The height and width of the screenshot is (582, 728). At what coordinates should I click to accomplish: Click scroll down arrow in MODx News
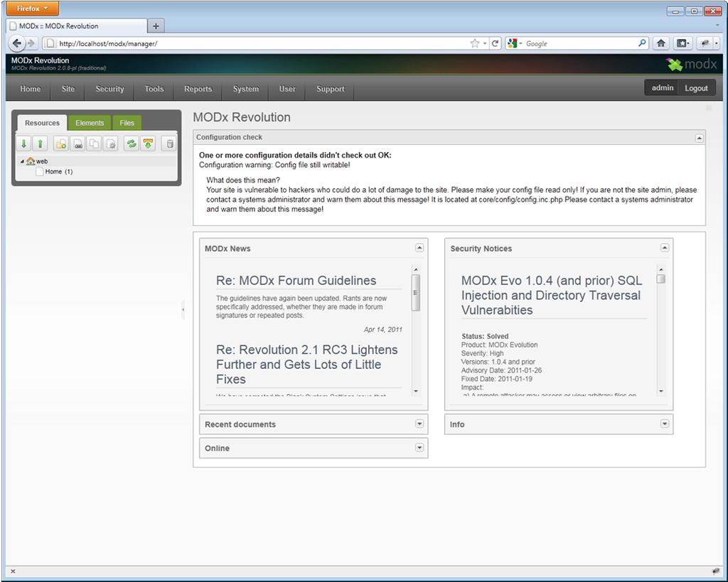tap(415, 392)
